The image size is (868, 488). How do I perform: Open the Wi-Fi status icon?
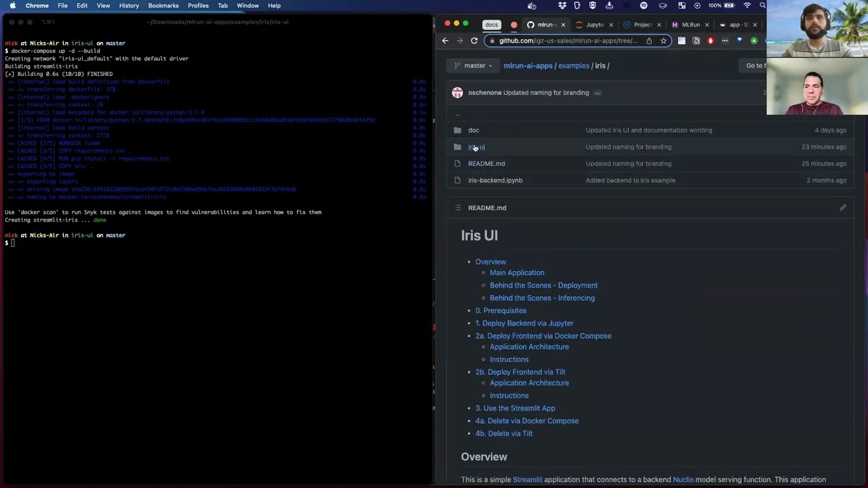(747, 5)
